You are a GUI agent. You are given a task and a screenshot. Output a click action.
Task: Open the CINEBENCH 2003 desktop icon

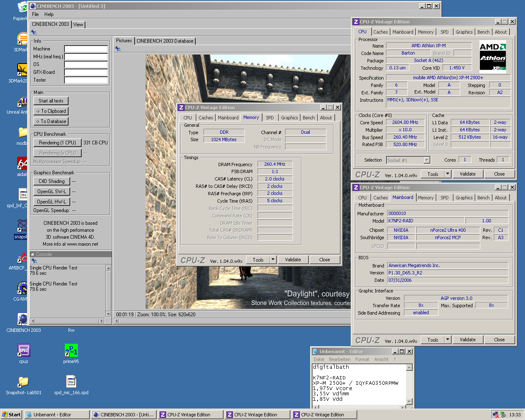[23, 320]
